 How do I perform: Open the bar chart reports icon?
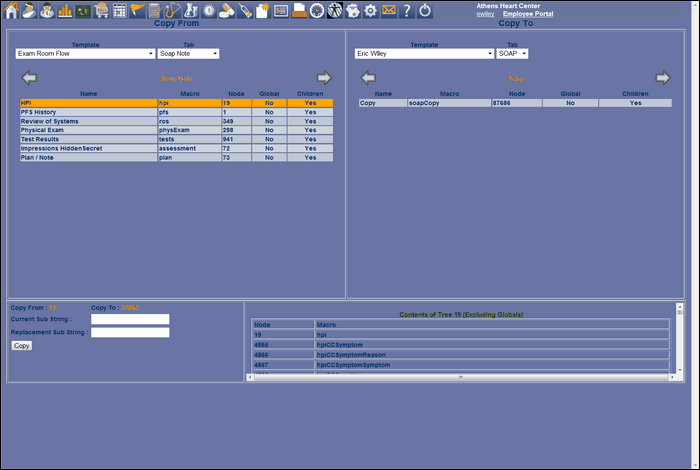(x=65, y=10)
